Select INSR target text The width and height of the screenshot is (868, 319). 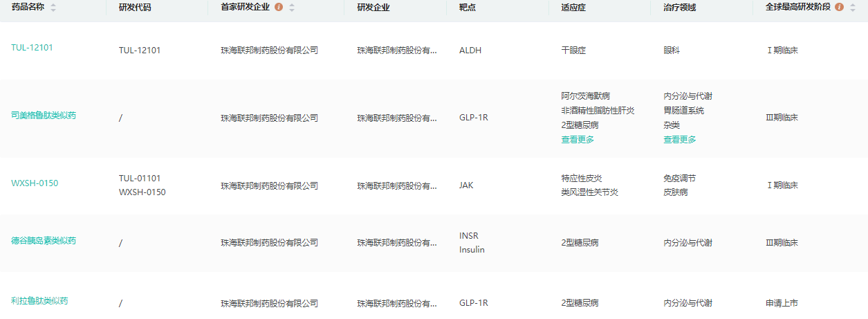pyautogui.click(x=469, y=236)
